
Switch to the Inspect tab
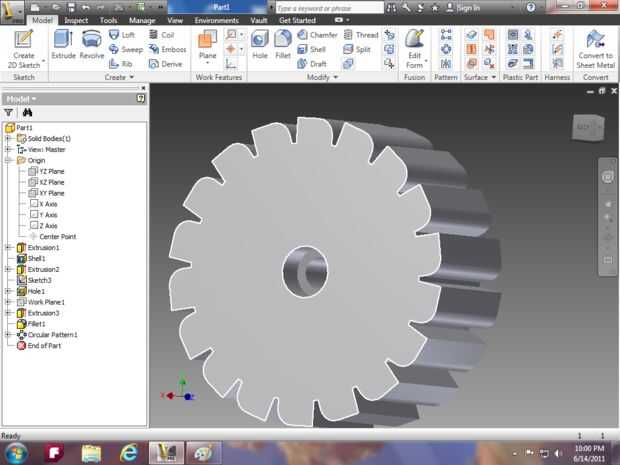(76, 20)
